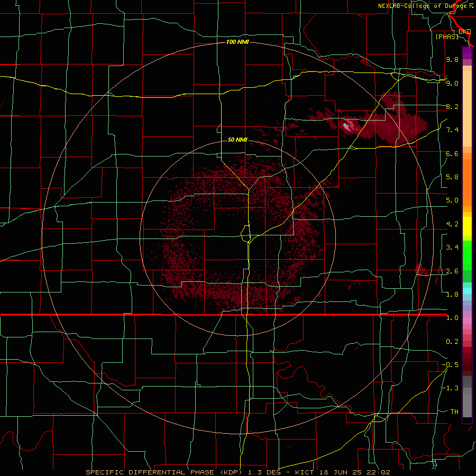476x476 pixels.
Task: Click the 3.4 value on the color scale
Action: click(x=452, y=248)
